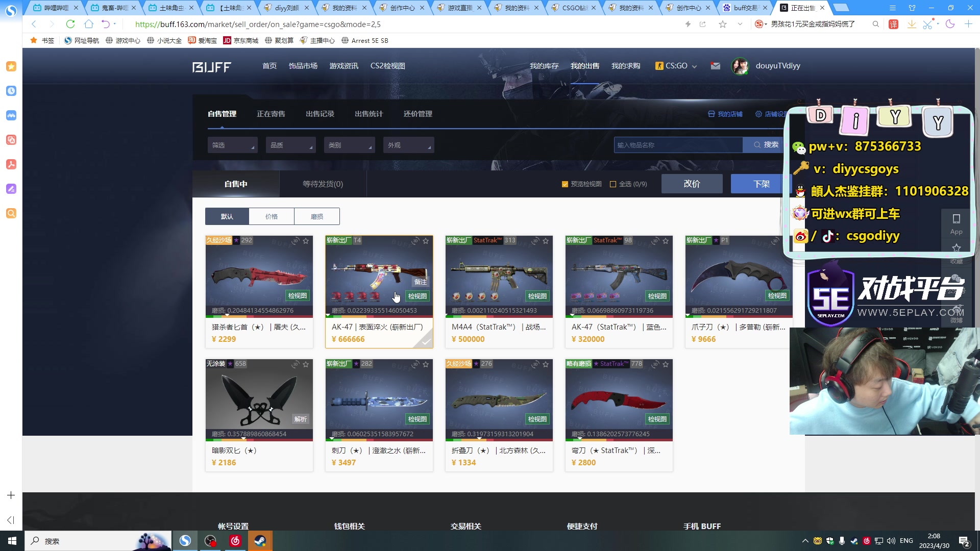The height and width of the screenshot is (551, 980).
Task: Open the mail inbox icon
Action: pos(716,66)
